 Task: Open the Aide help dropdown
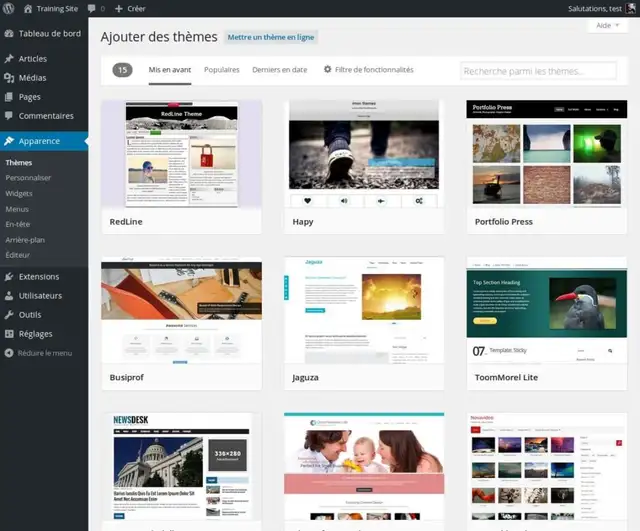point(607,25)
